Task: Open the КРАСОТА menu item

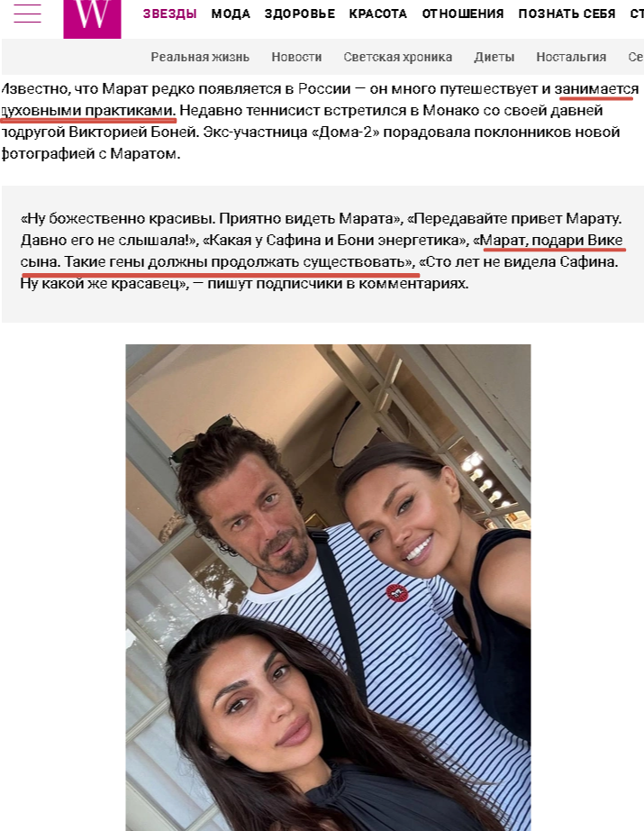Action: click(x=377, y=14)
